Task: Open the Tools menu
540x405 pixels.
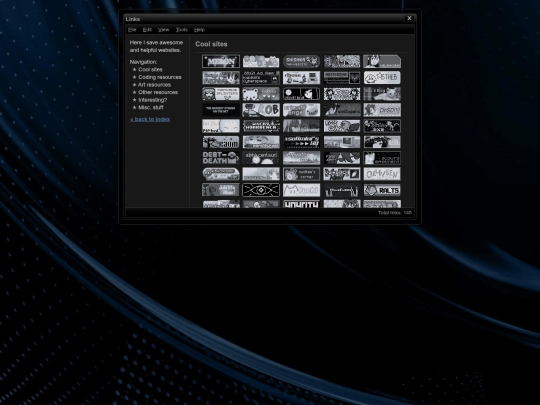Action: [182, 30]
